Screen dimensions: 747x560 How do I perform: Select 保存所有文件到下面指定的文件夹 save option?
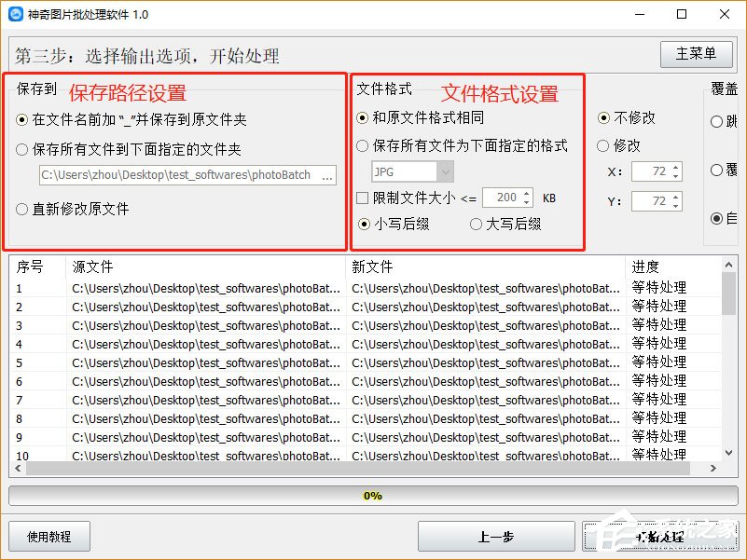coord(21,149)
